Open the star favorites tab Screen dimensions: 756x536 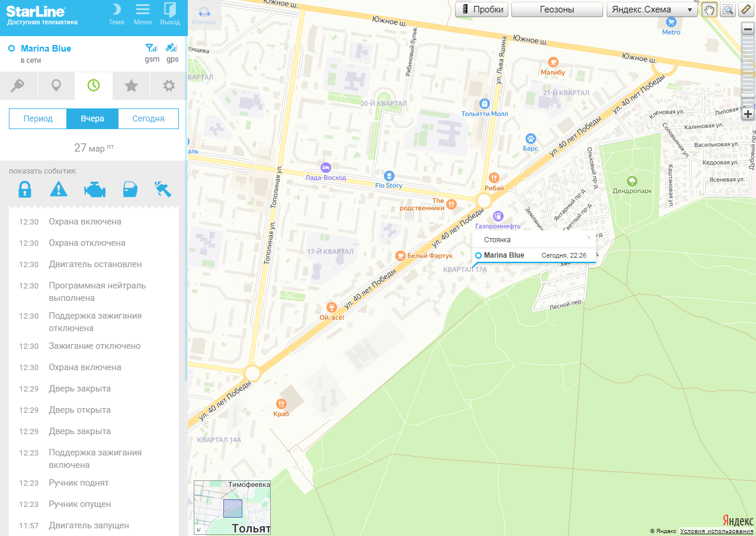point(131,86)
